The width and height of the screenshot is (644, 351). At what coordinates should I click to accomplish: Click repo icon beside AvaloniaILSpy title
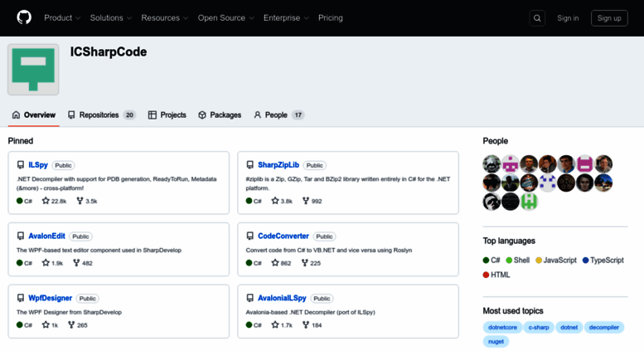click(249, 298)
